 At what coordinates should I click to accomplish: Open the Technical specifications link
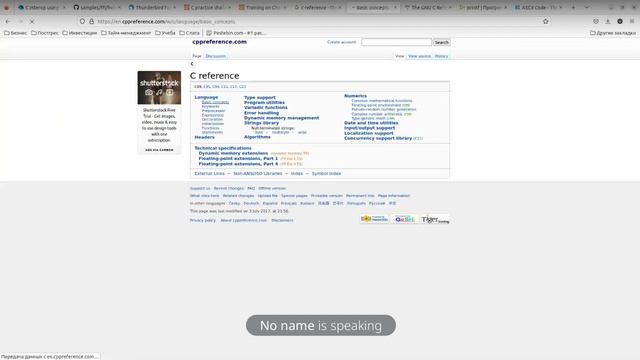(222, 148)
